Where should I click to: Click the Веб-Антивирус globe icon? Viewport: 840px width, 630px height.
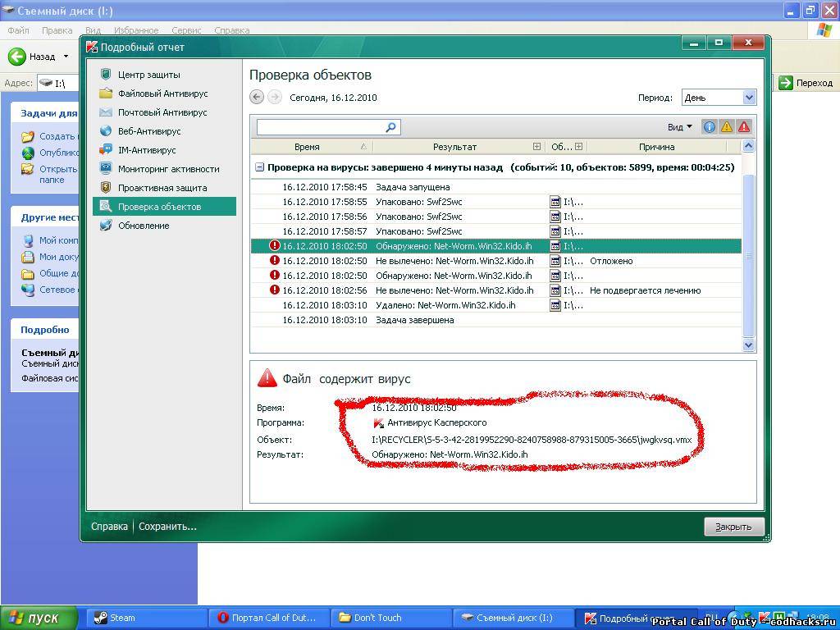pos(106,130)
